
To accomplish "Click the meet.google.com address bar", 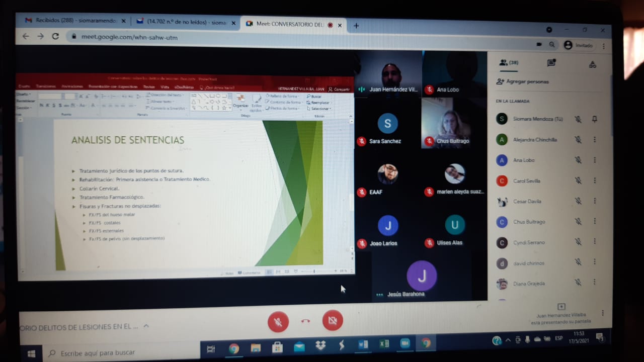I will click(201, 37).
